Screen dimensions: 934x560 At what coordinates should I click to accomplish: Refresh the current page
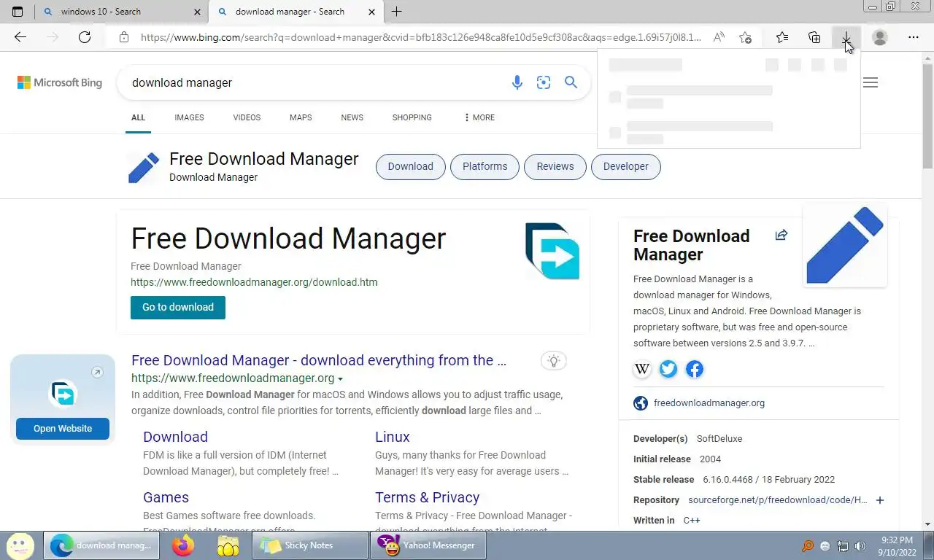[85, 37]
